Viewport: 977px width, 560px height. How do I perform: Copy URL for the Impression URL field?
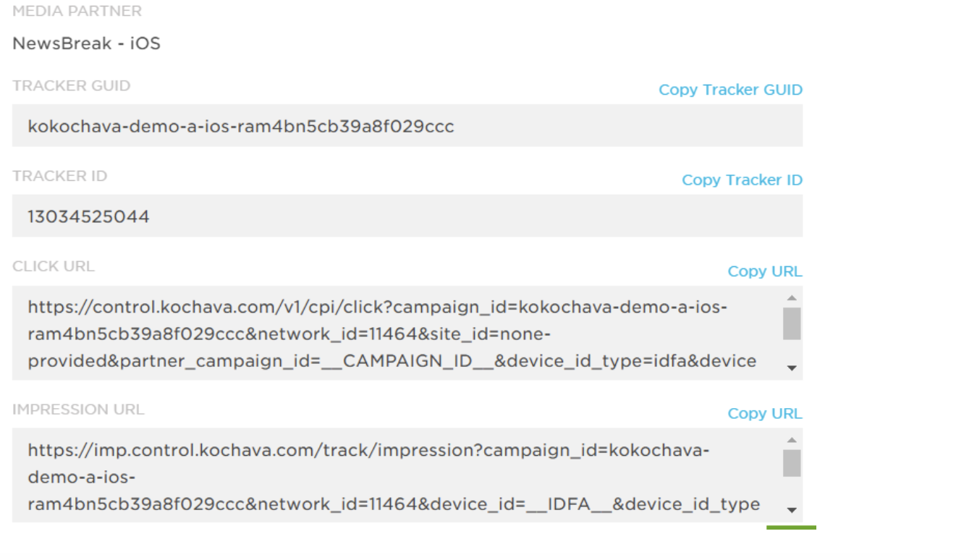(x=764, y=414)
